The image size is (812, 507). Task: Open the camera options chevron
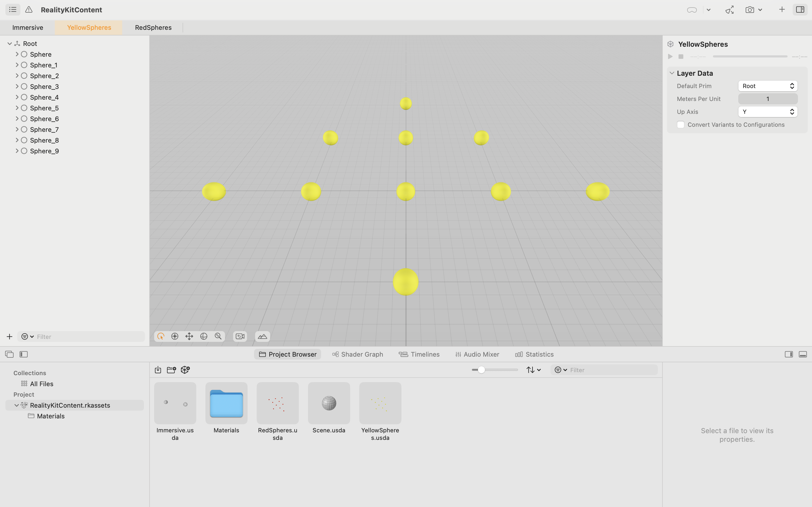760,10
